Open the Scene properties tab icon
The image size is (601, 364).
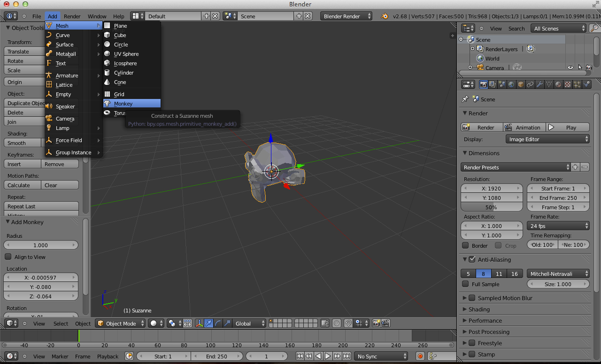pyautogui.click(x=502, y=84)
